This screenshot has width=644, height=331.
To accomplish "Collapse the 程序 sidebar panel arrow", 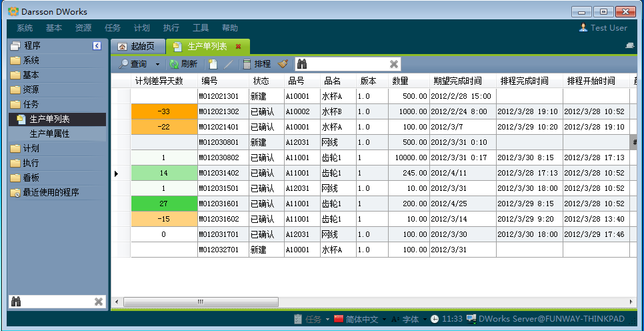I will tap(97, 46).
